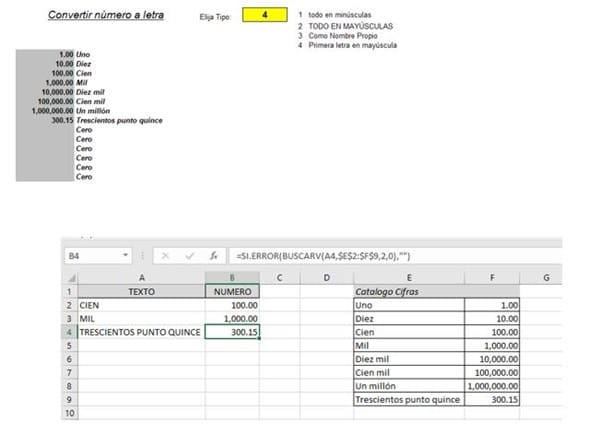The width and height of the screenshot is (600, 446).
Task: Click the B4 Name Box field
Action: coord(98,256)
